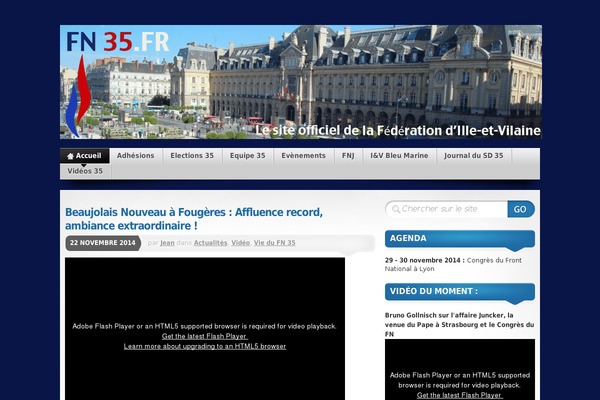Click the banner tagline 'Le site officiel de la Fédération'
600x400 pixels.
(x=398, y=131)
